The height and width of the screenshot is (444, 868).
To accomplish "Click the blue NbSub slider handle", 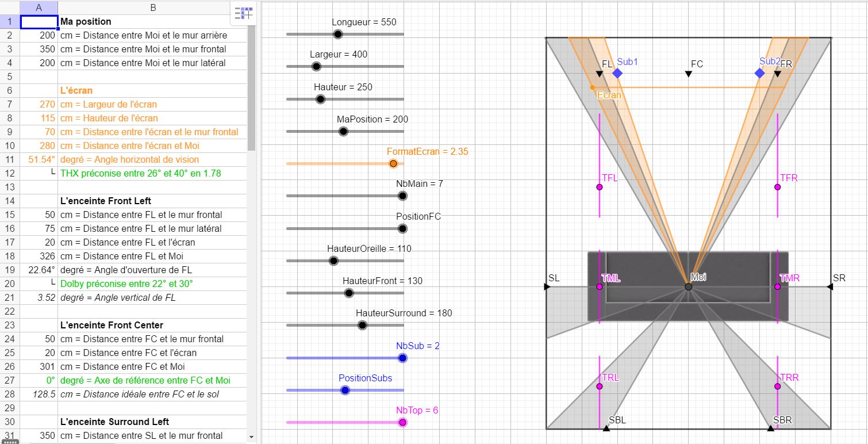I will [x=402, y=358].
